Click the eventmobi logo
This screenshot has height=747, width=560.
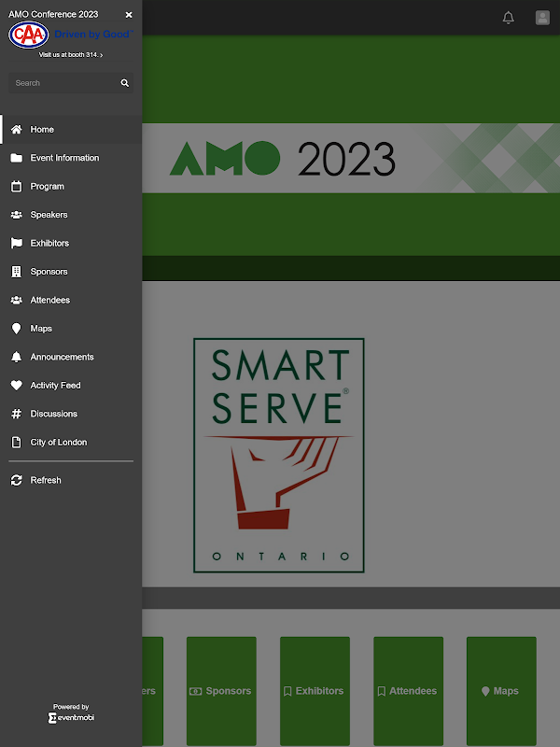click(x=71, y=717)
